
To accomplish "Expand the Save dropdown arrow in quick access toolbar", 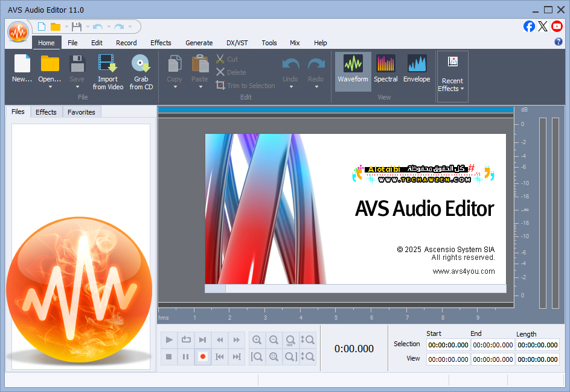I will pyautogui.click(x=88, y=27).
